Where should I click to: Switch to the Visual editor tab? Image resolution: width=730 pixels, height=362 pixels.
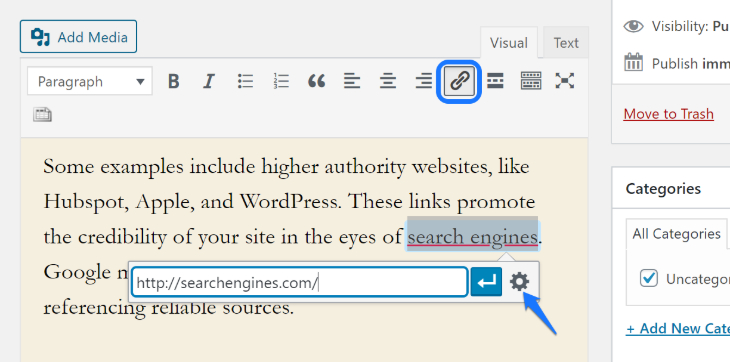coord(508,43)
